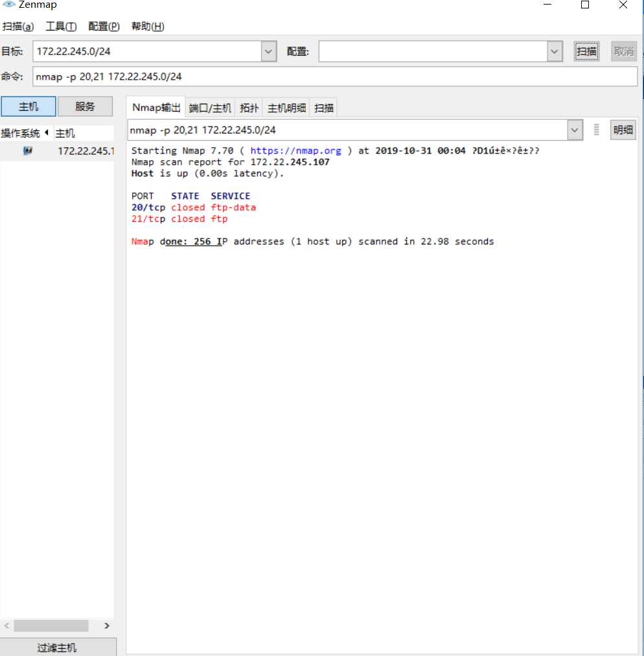Click the '20/tcp' port text in output

tap(148, 207)
